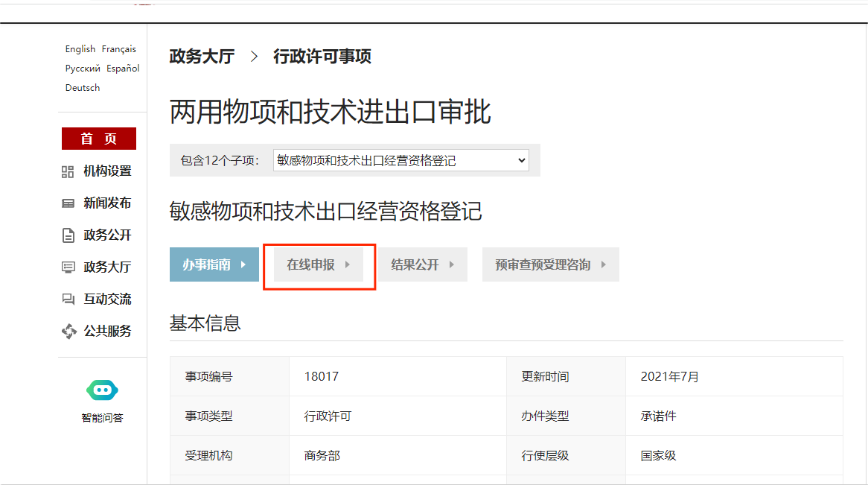Click arrow icon on 办事指南 button
Screen dimensions: 868x485
click(x=243, y=264)
